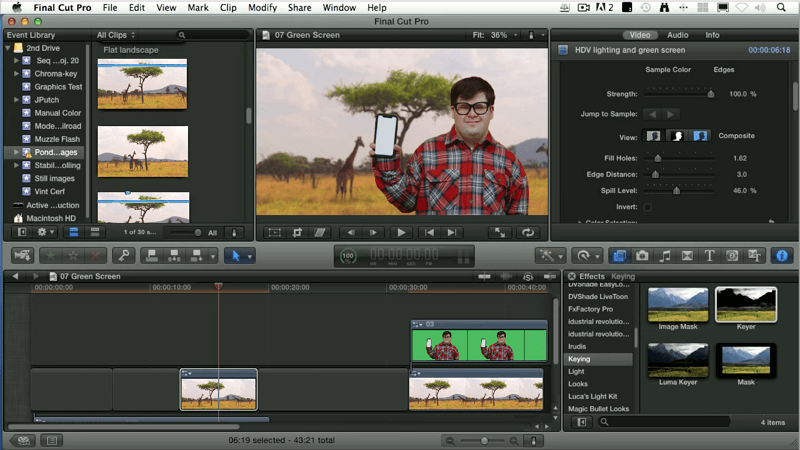800x450 pixels.
Task: Open the Retime menu icon
Action: (x=586, y=256)
